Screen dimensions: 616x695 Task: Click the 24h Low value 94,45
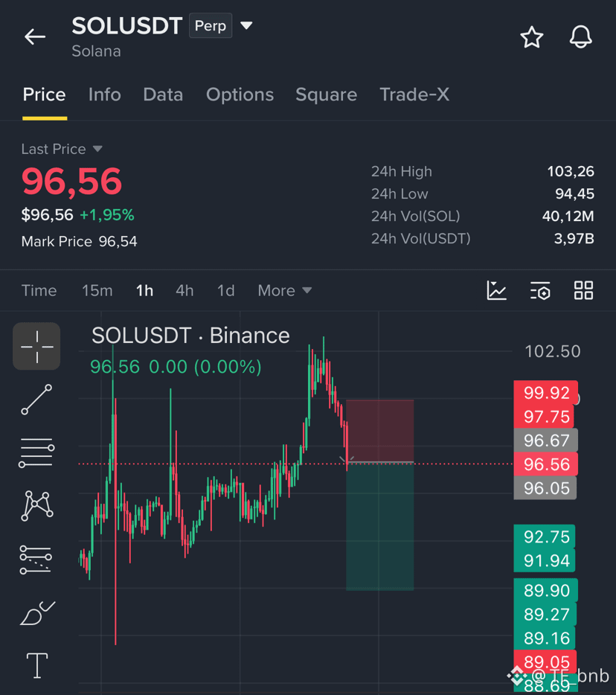(x=574, y=193)
